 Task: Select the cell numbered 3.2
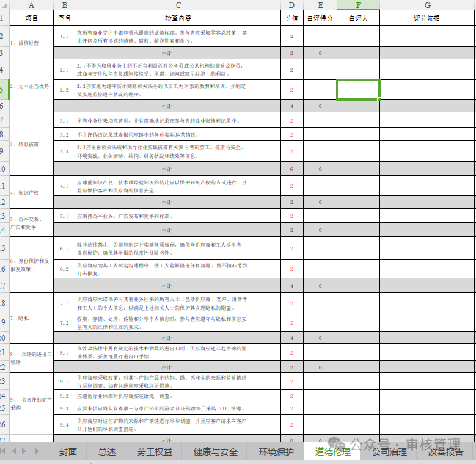click(x=65, y=134)
